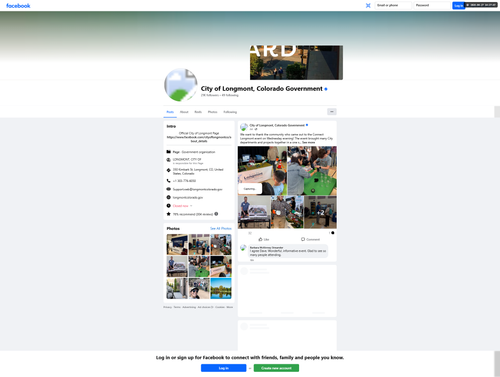Click the commenter's avatar under the post
The width and height of the screenshot is (500, 377).
(x=243, y=248)
